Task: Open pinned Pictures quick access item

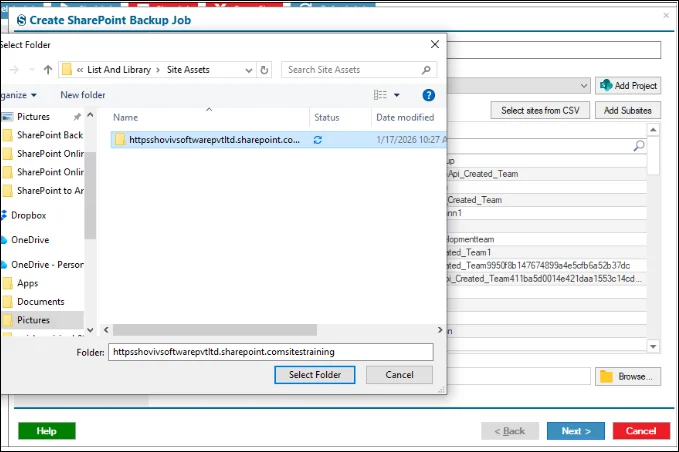Action: [33, 117]
